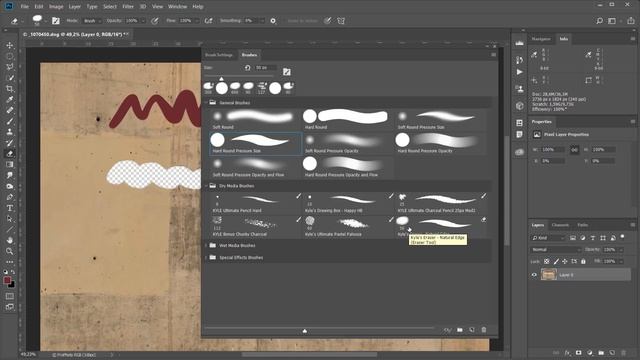Viewport: 640px width, 360px height.
Task: Collapse Dry Media Brushes group
Action: (x=206, y=186)
